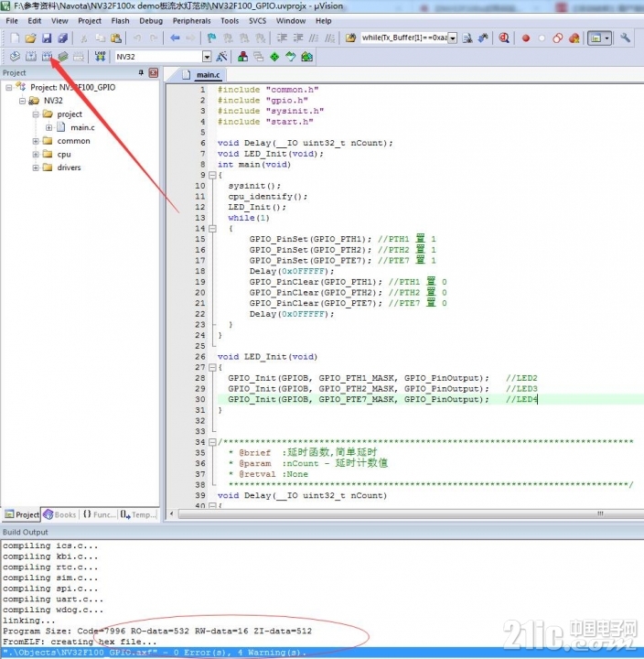Viewport: 644px width, 659px height.
Task: Expand the cpu folder
Action: point(36,155)
